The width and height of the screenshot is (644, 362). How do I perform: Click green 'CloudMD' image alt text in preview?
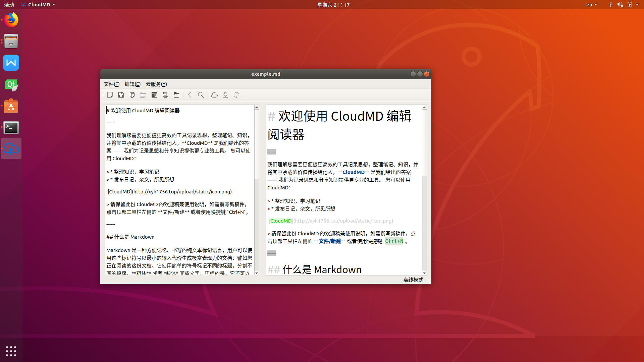click(x=281, y=221)
